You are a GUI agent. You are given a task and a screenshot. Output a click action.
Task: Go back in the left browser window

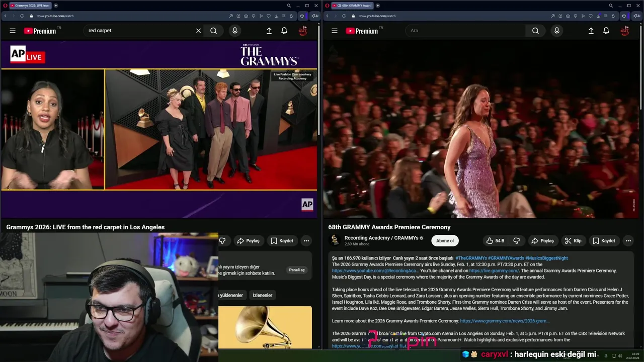pyautogui.click(x=5, y=16)
